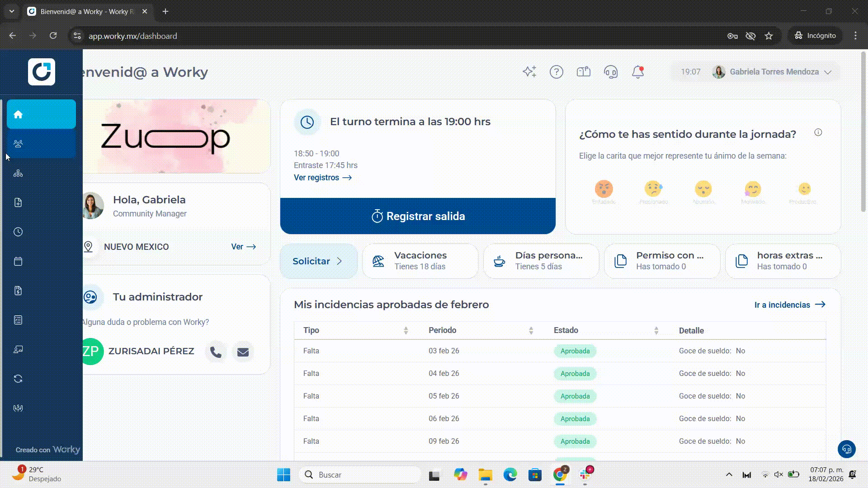Open the notifications bell
Viewport: 868px width, 488px height.
click(x=638, y=71)
